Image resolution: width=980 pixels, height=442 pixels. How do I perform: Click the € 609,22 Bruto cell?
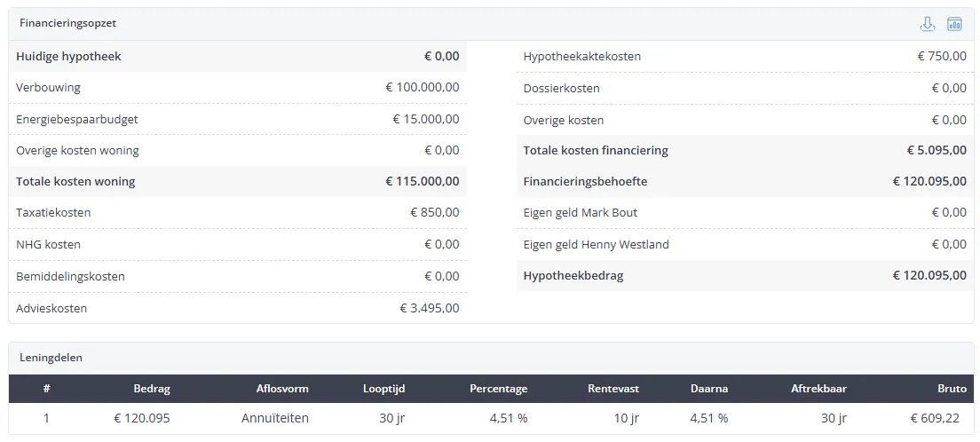click(x=935, y=419)
